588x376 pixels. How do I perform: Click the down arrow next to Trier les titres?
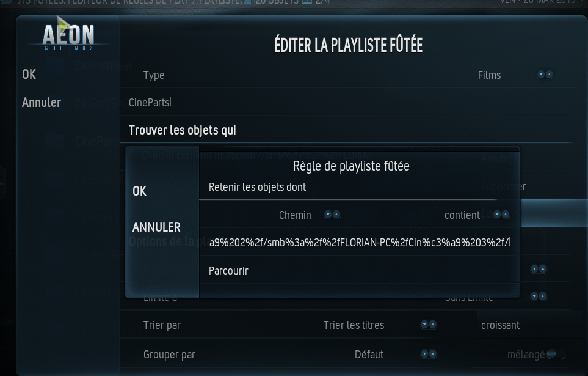424,325
